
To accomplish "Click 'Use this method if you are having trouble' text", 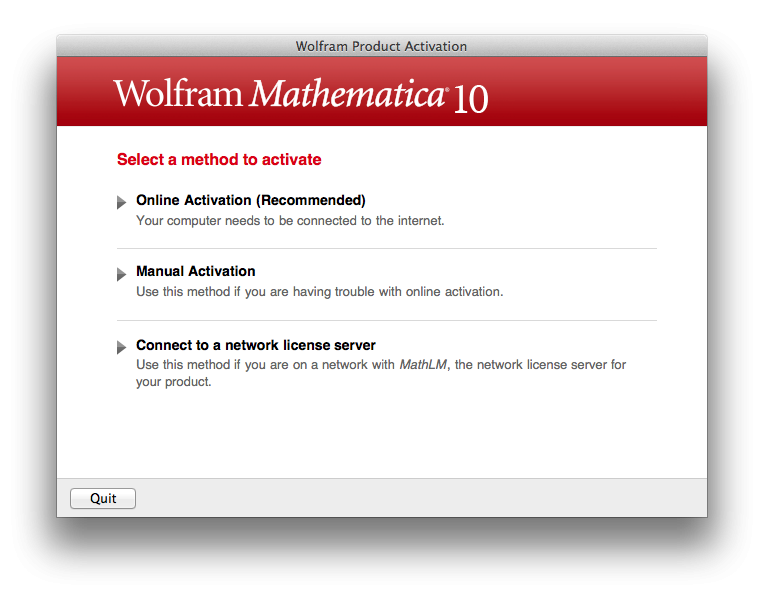I will click(x=320, y=291).
